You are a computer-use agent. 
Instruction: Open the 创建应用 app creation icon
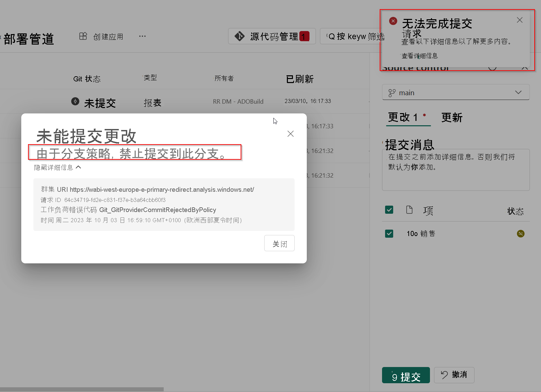pos(83,36)
